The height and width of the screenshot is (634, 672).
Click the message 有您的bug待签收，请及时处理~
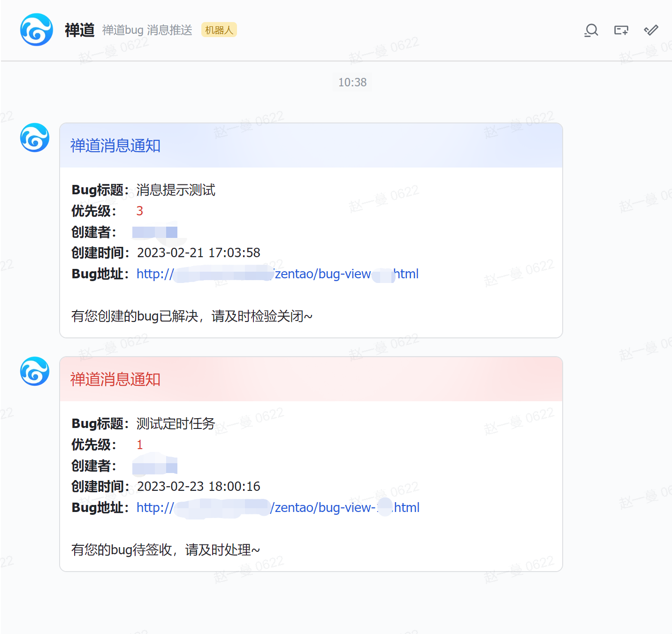pyautogui.click(x=166, y=550)
